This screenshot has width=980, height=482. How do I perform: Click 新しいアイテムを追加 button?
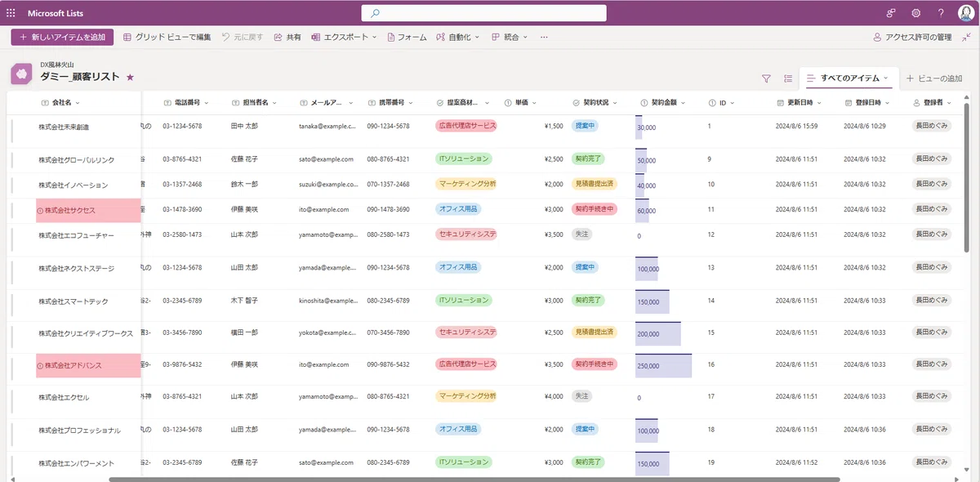(x=62, y=37)
